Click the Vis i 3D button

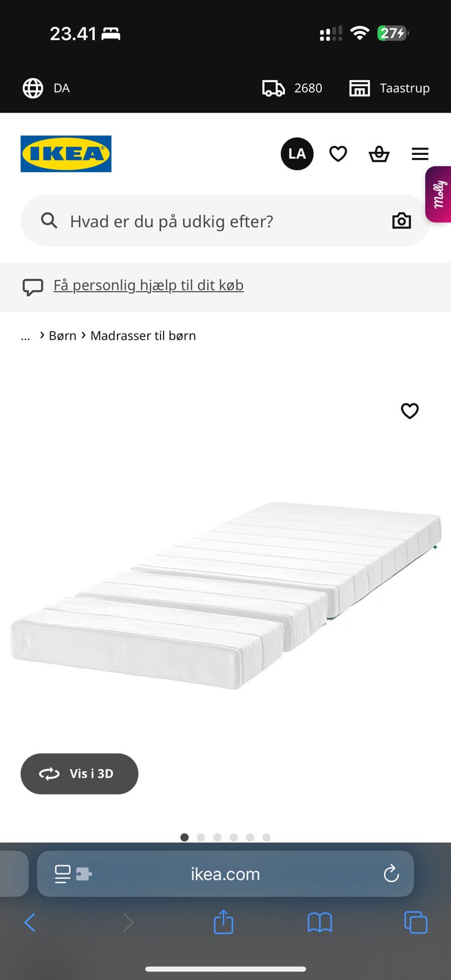[x=80, y=774]
